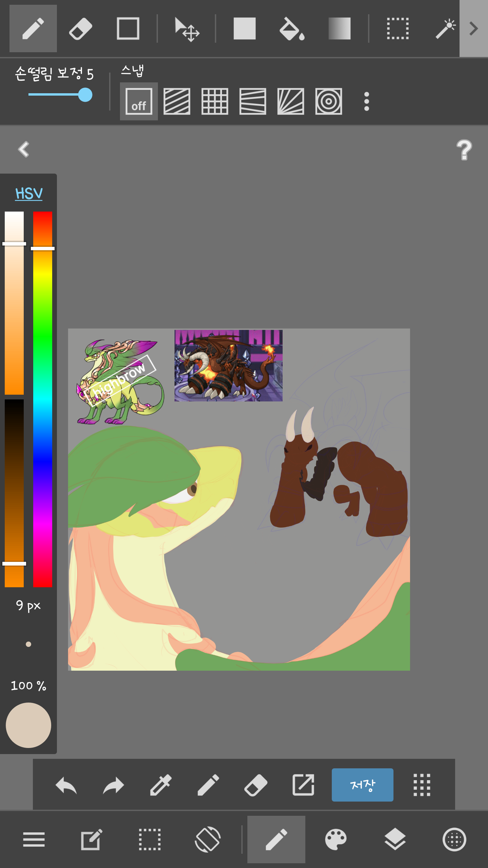Viewport: 488px width, 868px height.
Task: Adjust the stabilizer (손떨림 보정) slider
Action: tap(60, 95)
